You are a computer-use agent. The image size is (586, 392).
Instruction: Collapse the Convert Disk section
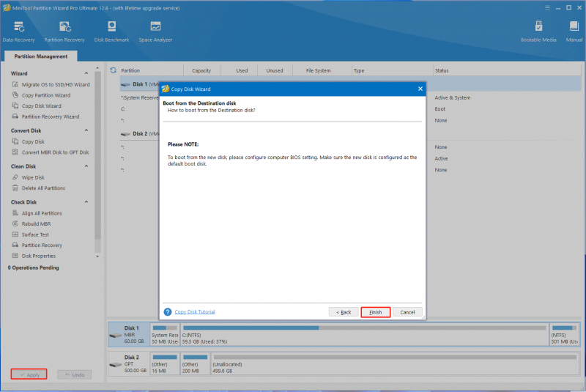coord(86,130)
